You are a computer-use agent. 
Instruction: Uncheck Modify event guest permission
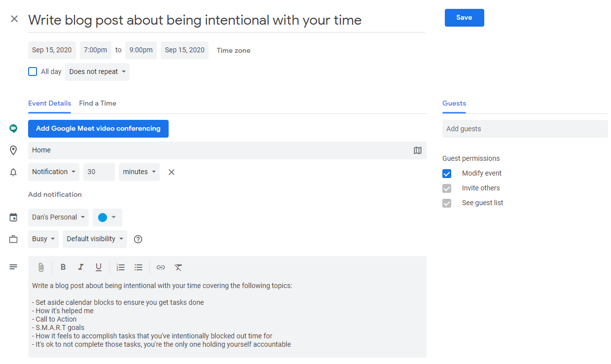tap(447, 174)
